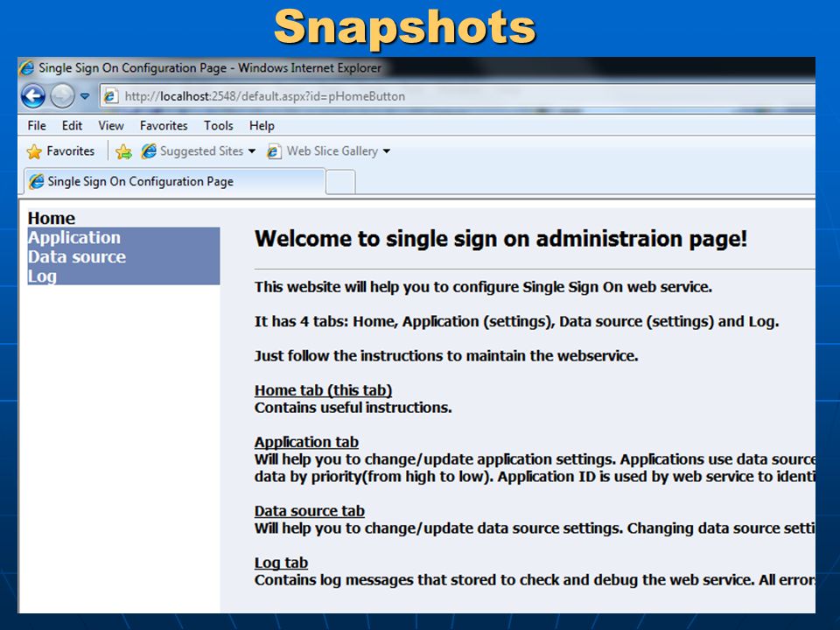
Task: Click the Favorites star button
Action: click(60, 151)
